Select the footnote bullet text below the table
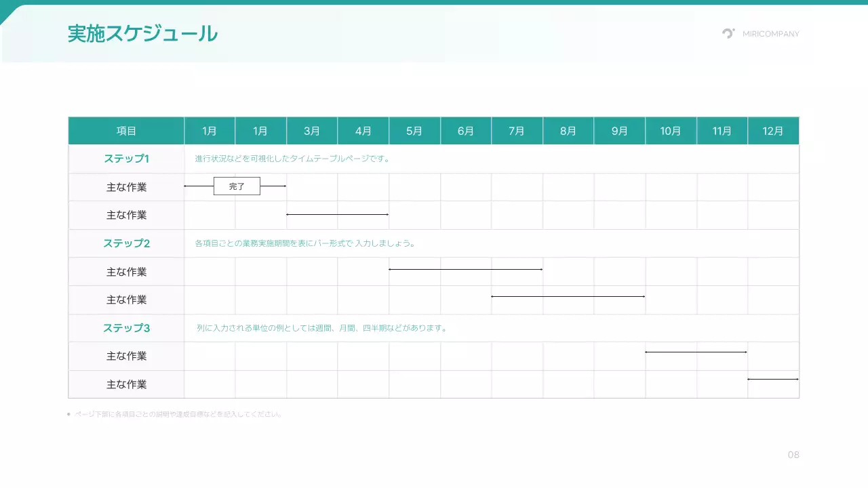Screen dimensions: 868x488 coord(175,413)
